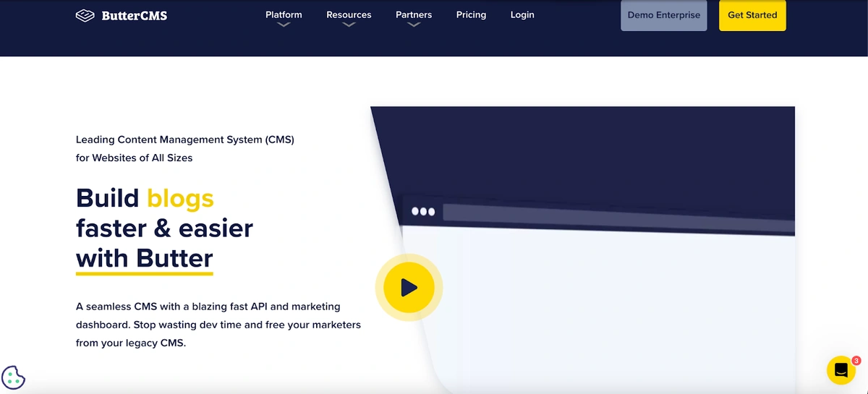Click the heading 'Build blogs faster & easier'
The height and width of the screenshot is (394, 868).
(x=164, y=213)
